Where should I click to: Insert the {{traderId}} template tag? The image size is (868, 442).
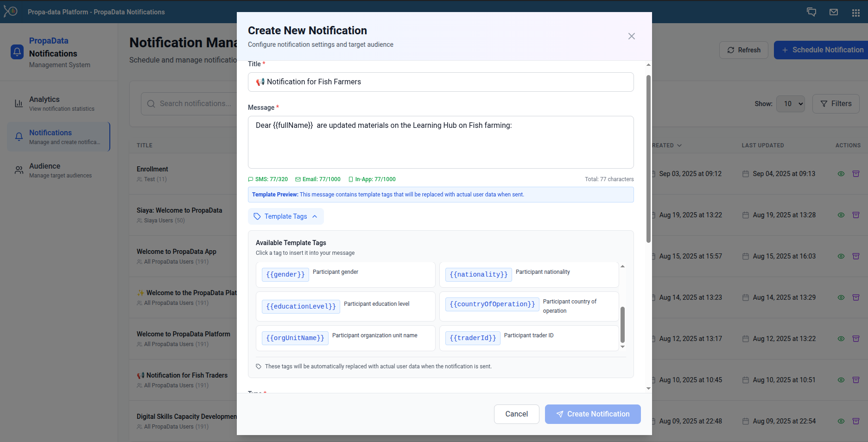pyautogui.click(x=472, y=338)
